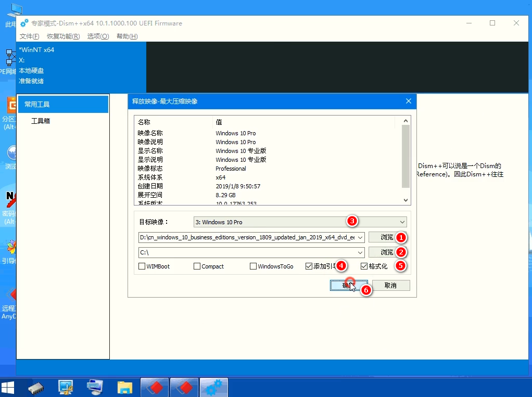This screenshot has width=532, height=397.
Task: Open the Windows Start menu
Action: click(x=8, y=388)
